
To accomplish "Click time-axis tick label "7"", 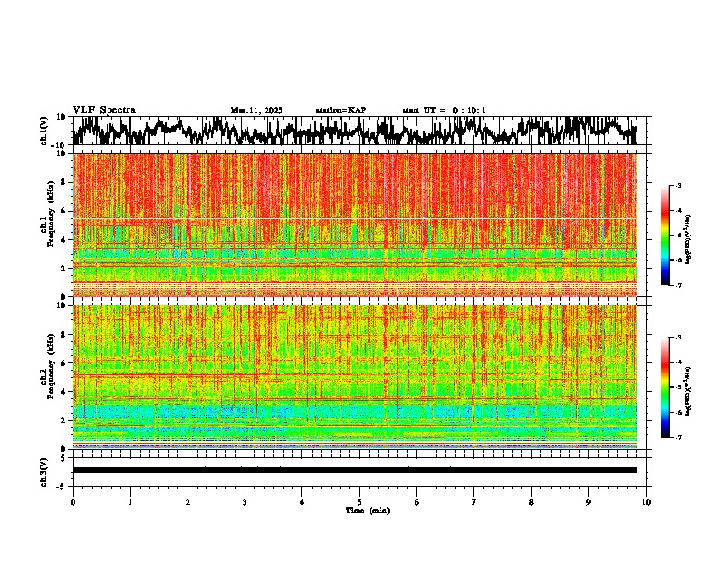I will click(474, 502).
